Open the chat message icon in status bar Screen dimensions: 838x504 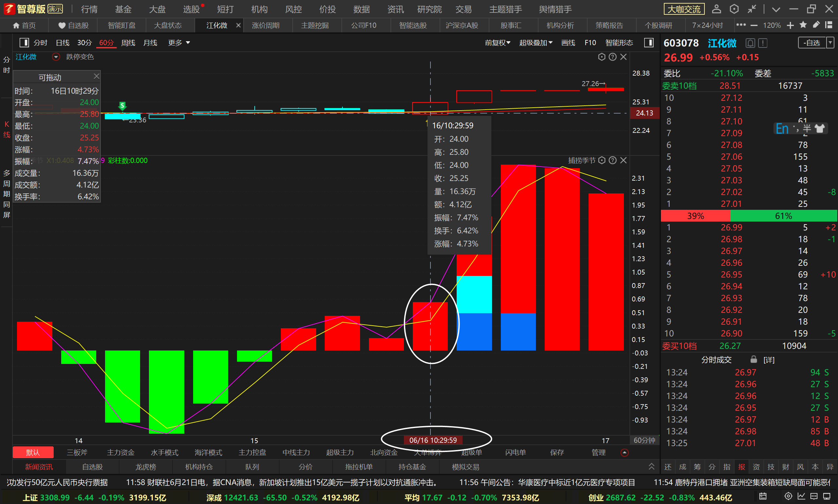[x=814, y=496]
